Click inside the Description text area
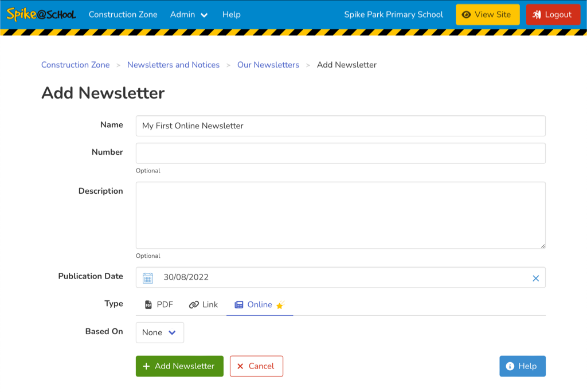Image resolution: width=587 pixels, height=392 pixels. pos(341,215)
